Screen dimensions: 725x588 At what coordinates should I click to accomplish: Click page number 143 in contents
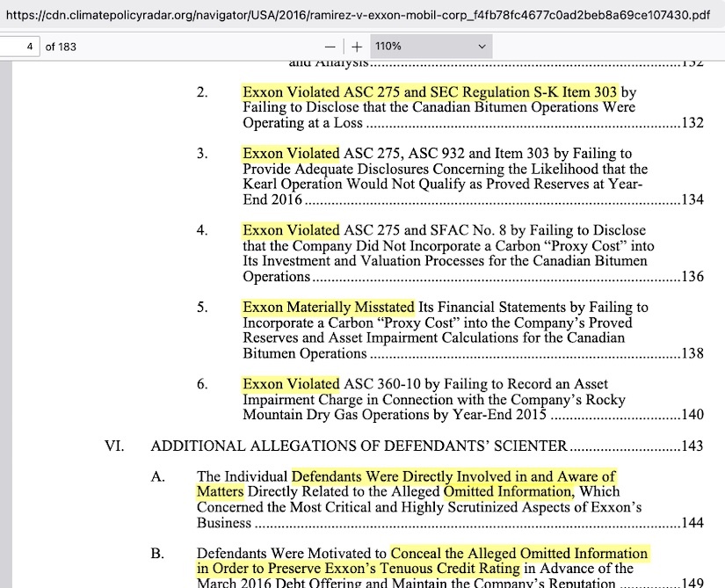692,446
